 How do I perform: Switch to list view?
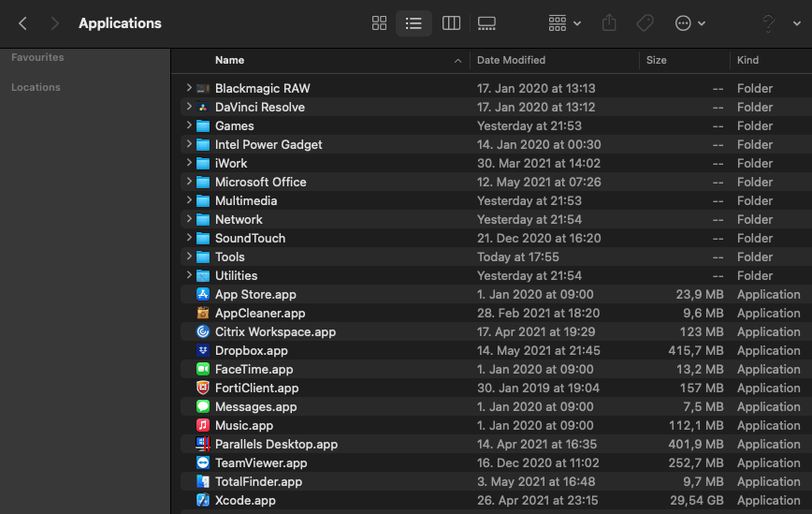click(413, 23)
